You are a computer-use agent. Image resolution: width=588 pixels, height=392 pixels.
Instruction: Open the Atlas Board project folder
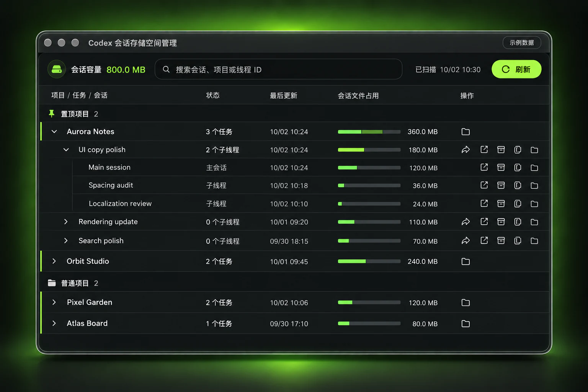[465, 323]
